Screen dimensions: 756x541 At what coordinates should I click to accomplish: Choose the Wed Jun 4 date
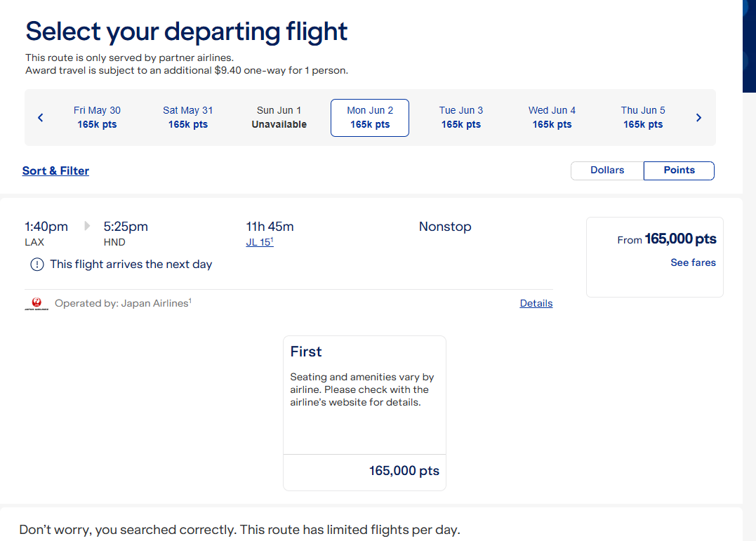tap(552, 117)
